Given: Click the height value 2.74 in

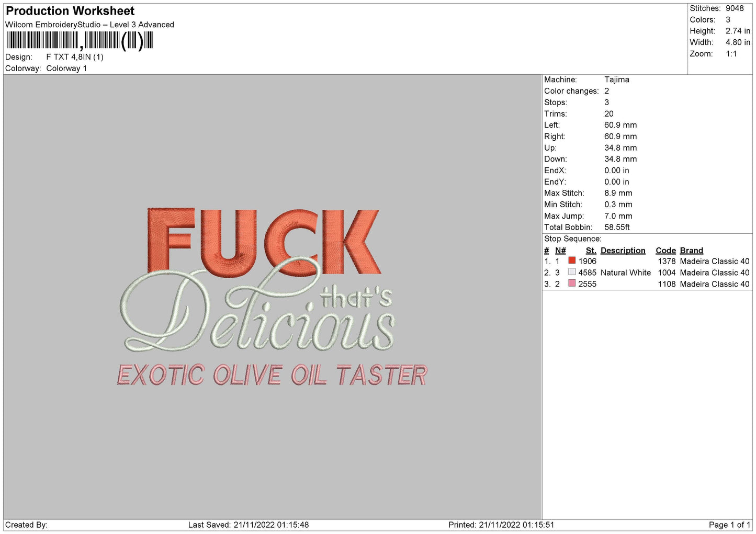Looking at the screenshot, I should (738, 31).
